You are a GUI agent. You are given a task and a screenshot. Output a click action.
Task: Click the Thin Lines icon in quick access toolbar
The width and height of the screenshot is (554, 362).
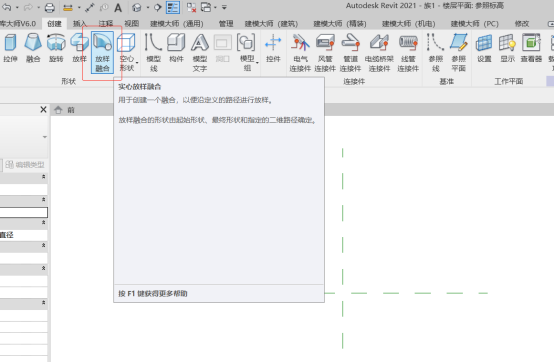173,7
